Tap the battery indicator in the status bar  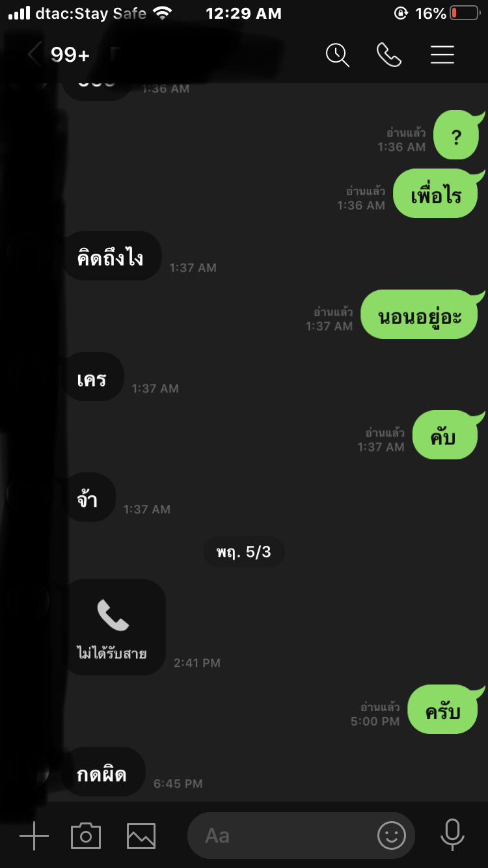point(464,13)
